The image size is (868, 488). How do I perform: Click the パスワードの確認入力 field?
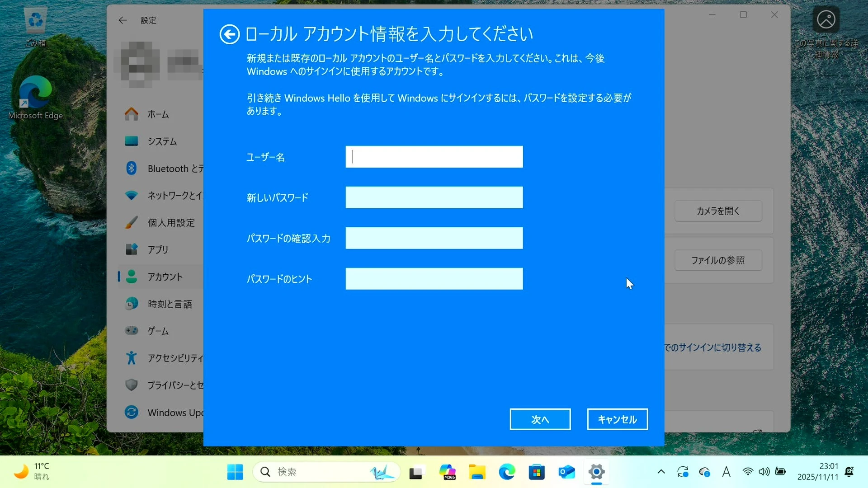434,238
